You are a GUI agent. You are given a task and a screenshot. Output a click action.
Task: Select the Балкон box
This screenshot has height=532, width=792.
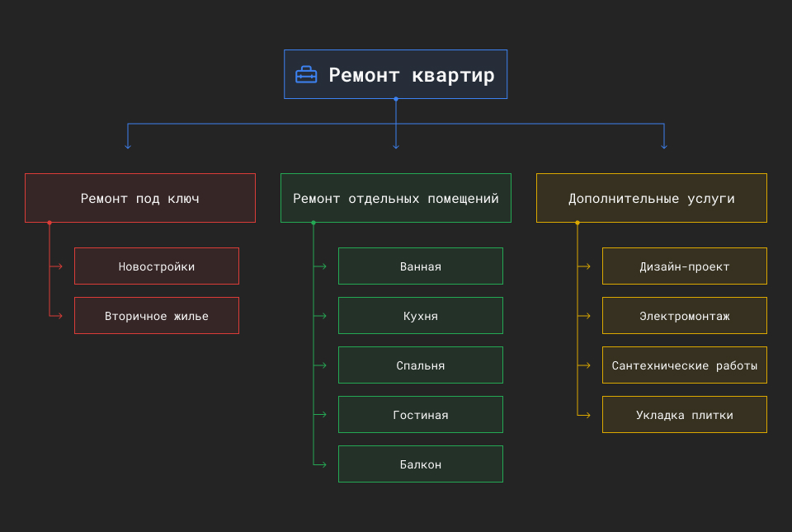coord(421,464)
